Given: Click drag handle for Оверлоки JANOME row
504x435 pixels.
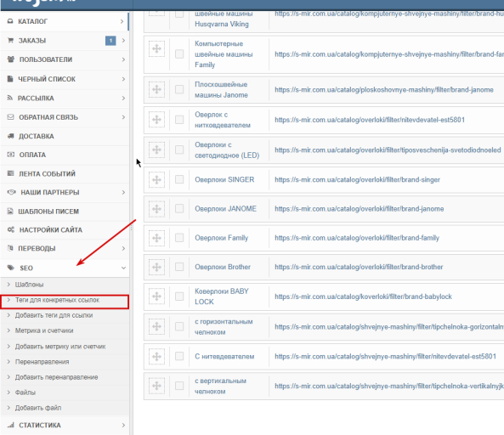Looking at the screenshot, I should point(156,209).
